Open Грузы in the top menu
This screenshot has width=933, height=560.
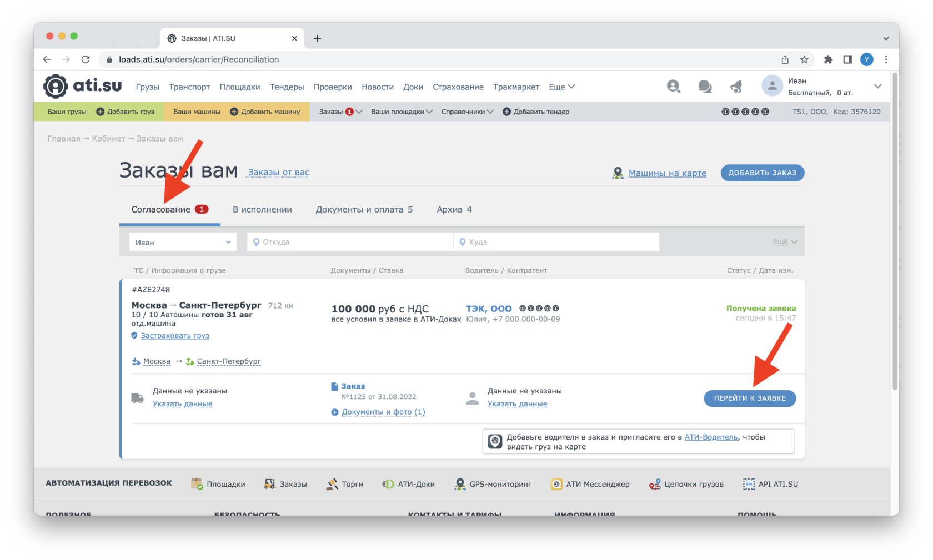click(x=147, y=87)
